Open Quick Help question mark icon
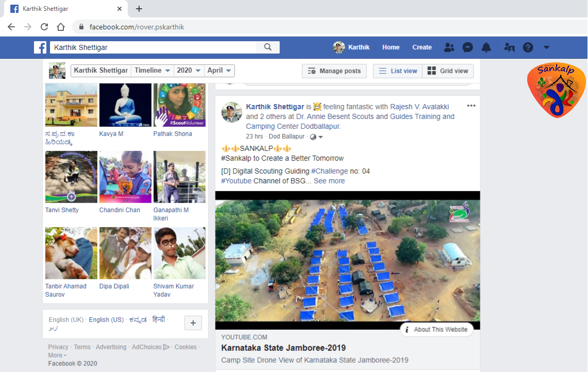This screenshot has height=372, width=588. 528,47
